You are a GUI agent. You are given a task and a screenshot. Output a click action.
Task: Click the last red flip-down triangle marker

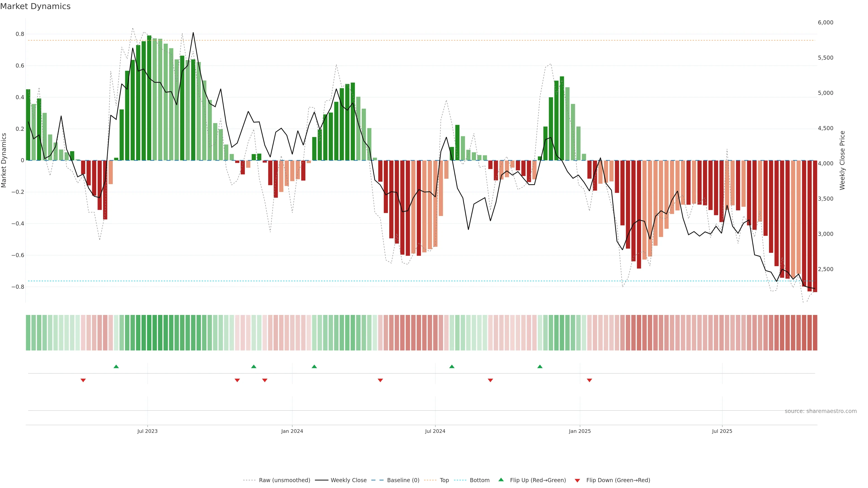tap(589, 380)
